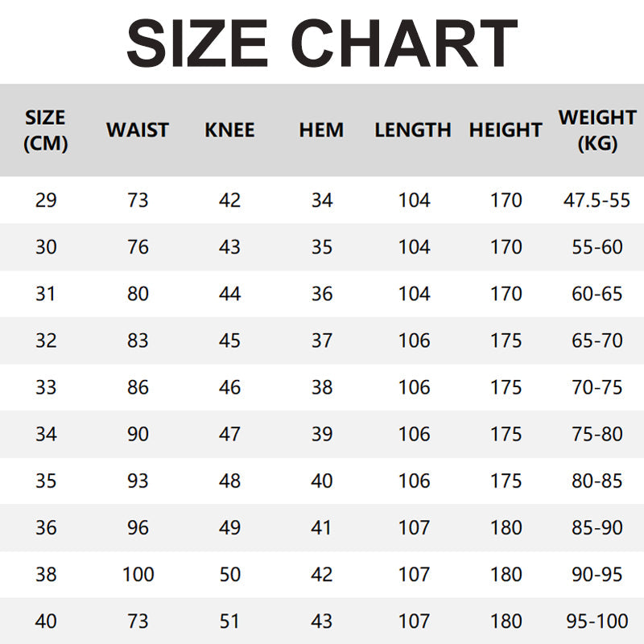Screen dimensions: 644x644
Task: Select the LENGTH column header
Action: 413,130
